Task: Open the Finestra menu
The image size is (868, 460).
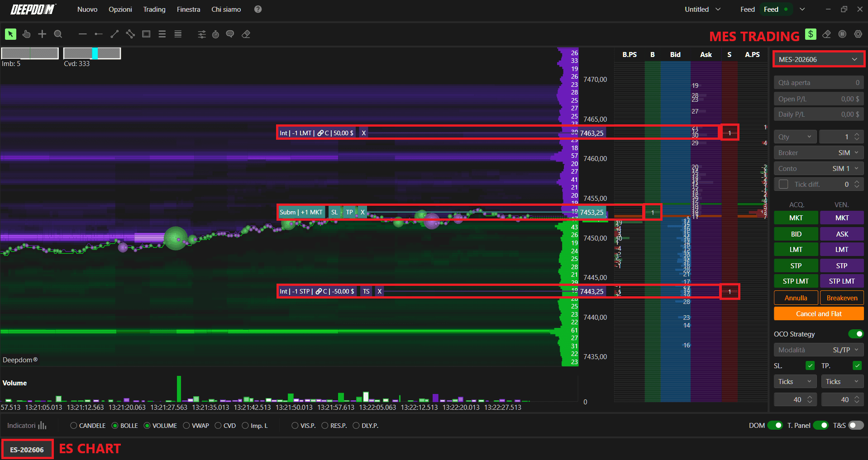Action: pos(188,9)
